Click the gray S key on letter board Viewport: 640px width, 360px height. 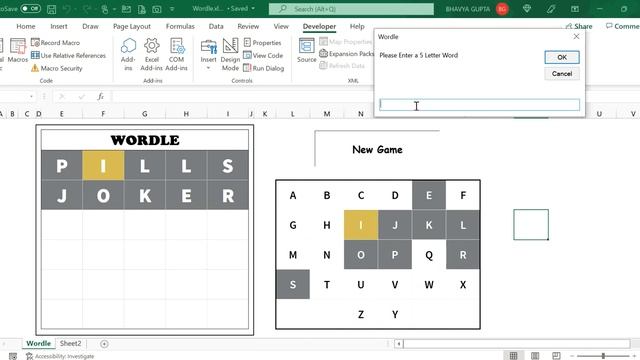coord(293,284)
